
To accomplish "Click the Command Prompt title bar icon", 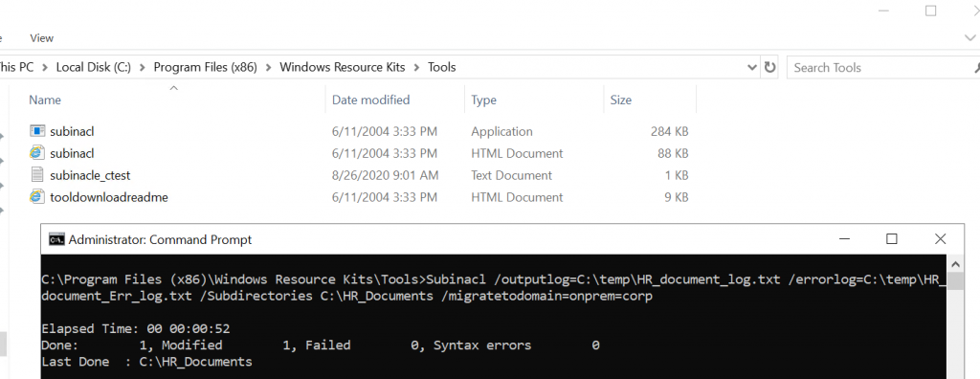I will tap(56, 239).
